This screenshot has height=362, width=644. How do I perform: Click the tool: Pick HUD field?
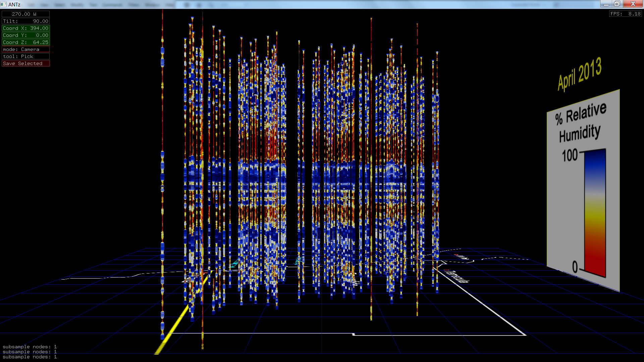[25, 56]
